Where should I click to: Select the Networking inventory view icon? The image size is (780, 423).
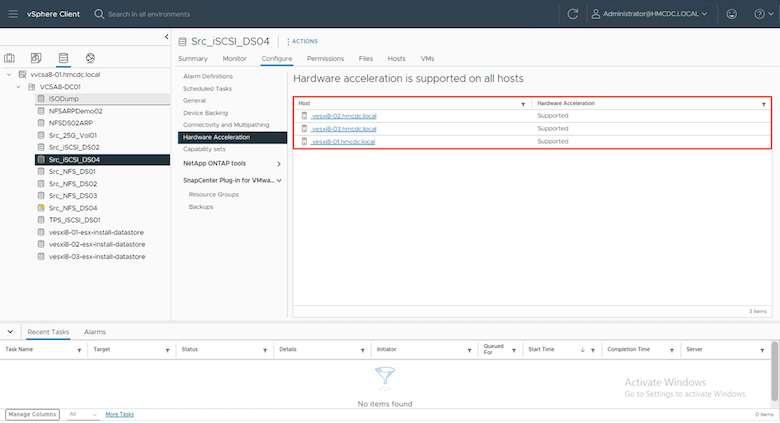click(x=90, y=59)
